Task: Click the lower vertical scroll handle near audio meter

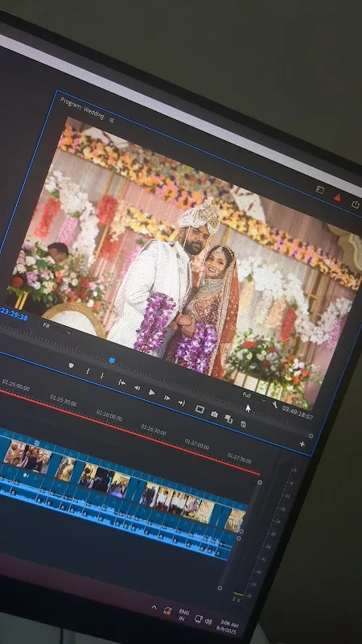Action: pos(220,588)
